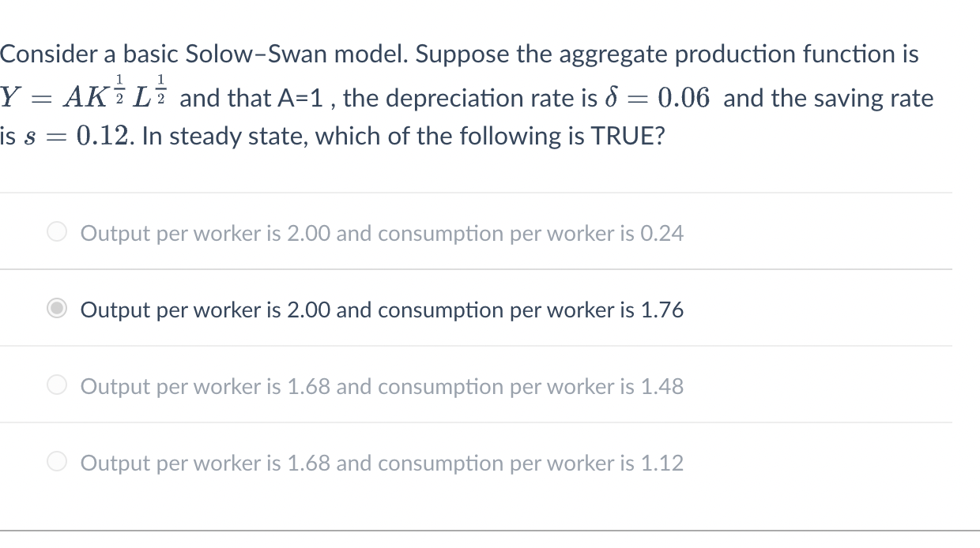Screen dimensions: 980x548
Task: Click the answer text 'Output per worker is 2.00 and consumption per worker is 0.24'
Action: [x=383, y=233]
